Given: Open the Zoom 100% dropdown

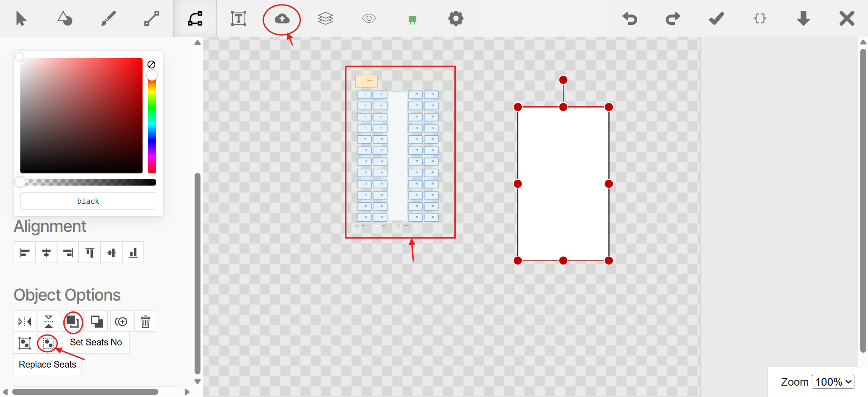Looking at the screenshot, I should click(x=833, y=382).
